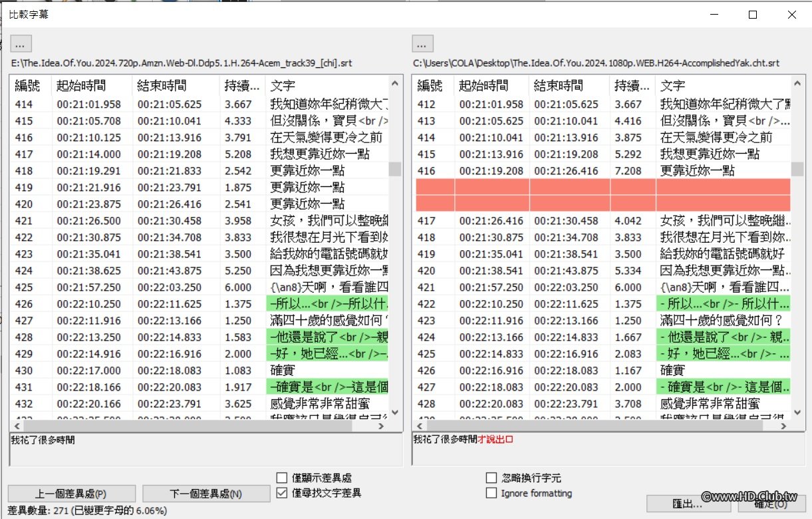
Task: Open right subtitle file browse button
Action: pyautogui.click(x=423, y=44)
